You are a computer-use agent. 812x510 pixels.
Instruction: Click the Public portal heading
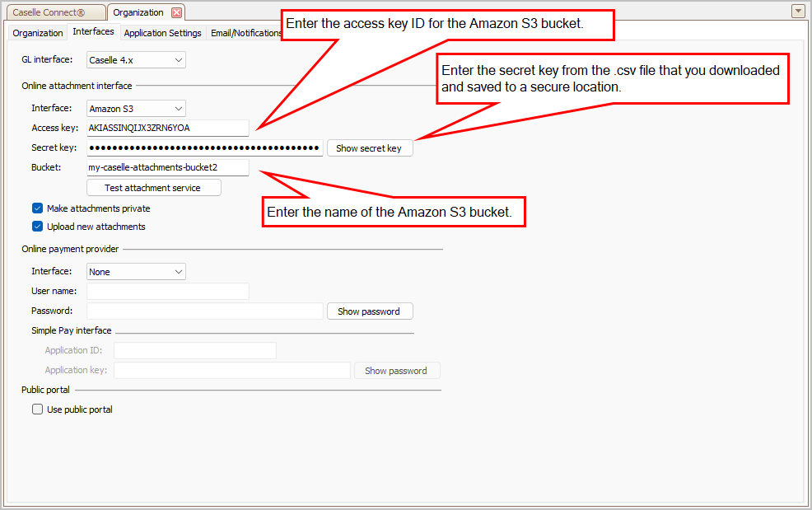(x=45, y=390)
